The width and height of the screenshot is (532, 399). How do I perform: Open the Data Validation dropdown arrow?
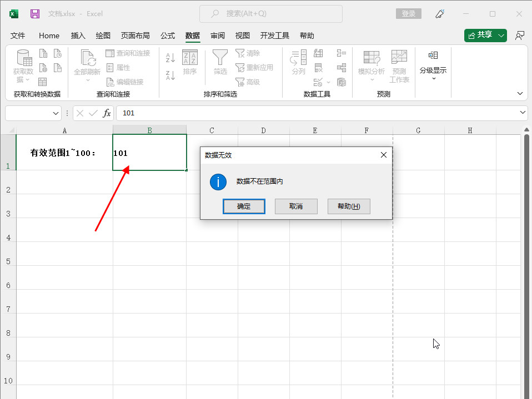[x=328, y=82]
